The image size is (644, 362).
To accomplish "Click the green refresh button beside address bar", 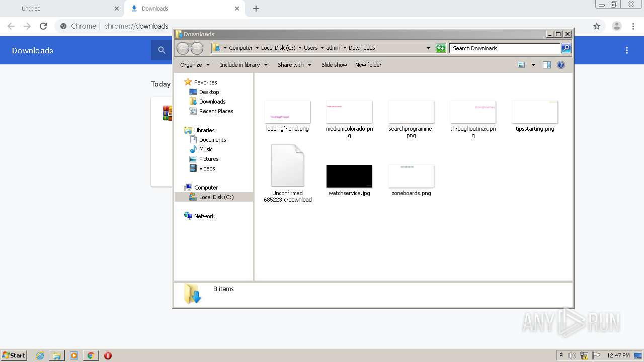I will click(x=441, y=48).
